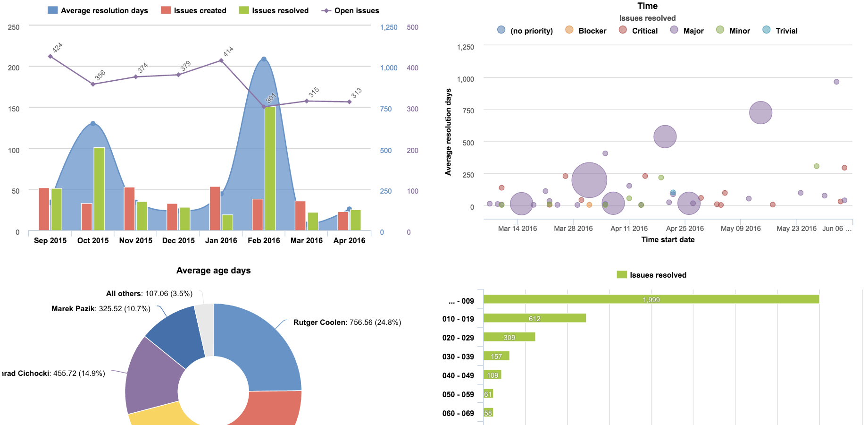Click the Time chart title

pyautogui.click(x=647, y=6)
